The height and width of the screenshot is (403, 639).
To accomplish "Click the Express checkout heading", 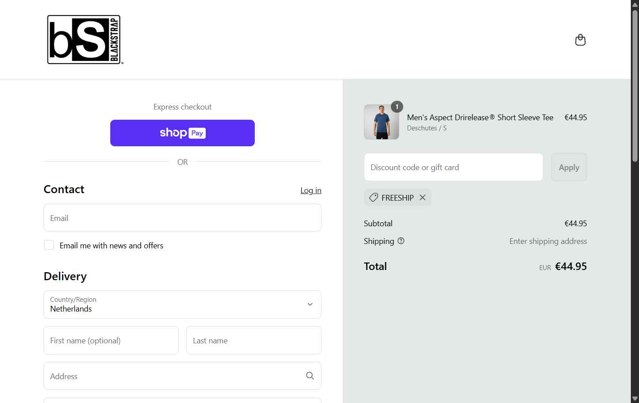I will [x=182, y=107].
